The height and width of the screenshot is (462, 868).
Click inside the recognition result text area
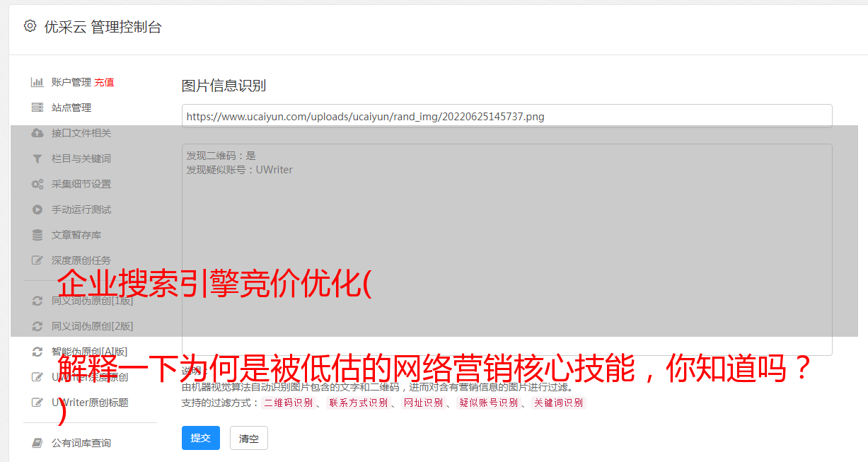pyautogui.click(x=507, y=250)
